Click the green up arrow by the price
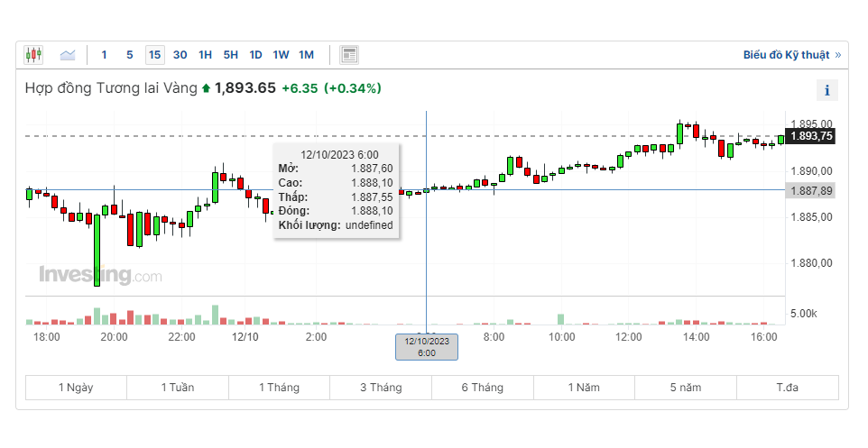Screen dimensions: 868x448 click(206, 88)
